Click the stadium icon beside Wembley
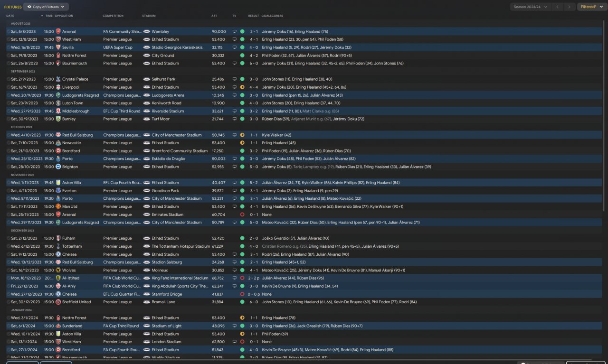608x364 pixels. point(146,31)
